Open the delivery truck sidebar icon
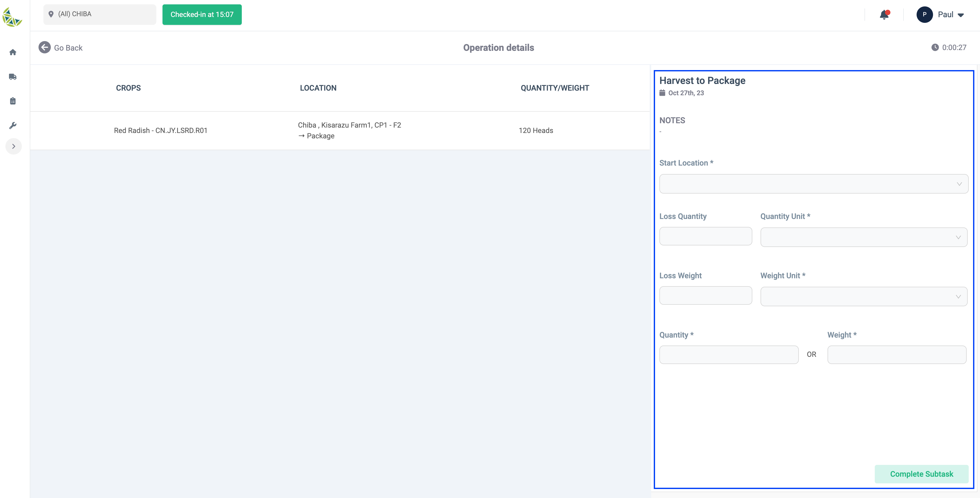This screenshot has height=498, width=980. coord(13,77)
